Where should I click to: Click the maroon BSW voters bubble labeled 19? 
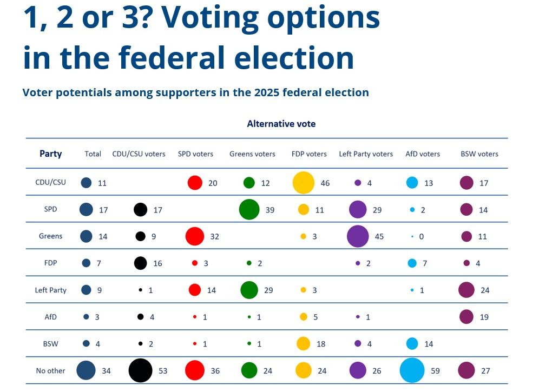click(466, 317)
